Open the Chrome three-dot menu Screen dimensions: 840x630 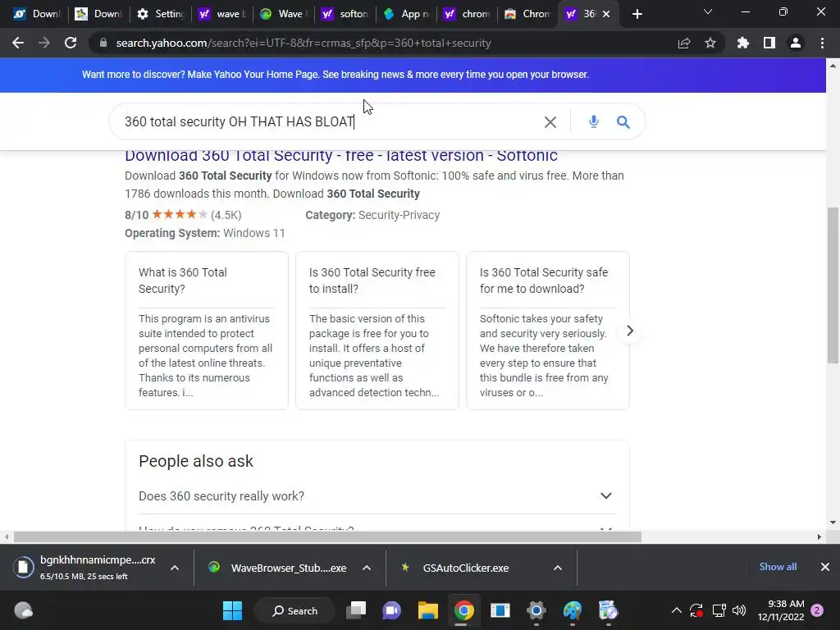coord(822,43)
